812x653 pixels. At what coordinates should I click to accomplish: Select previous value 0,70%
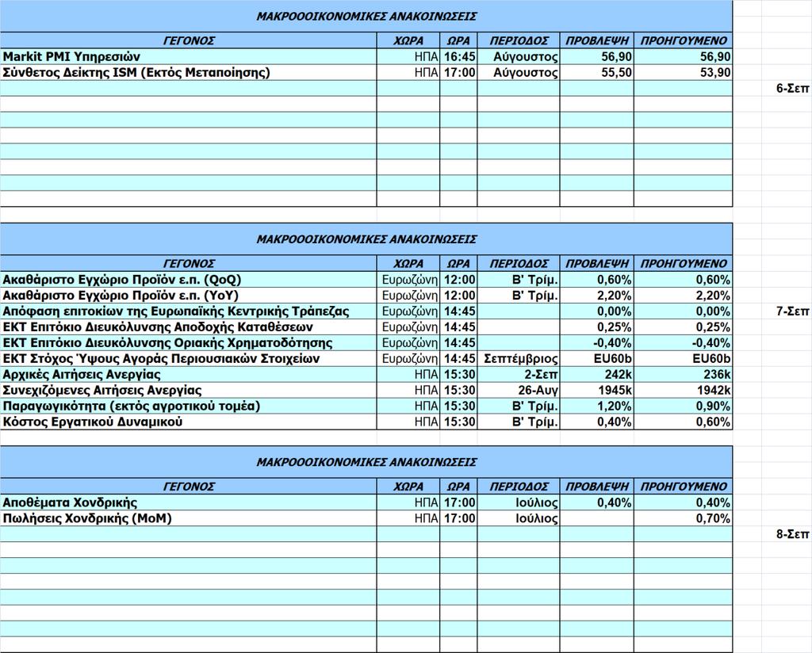(x=683, y=518)
